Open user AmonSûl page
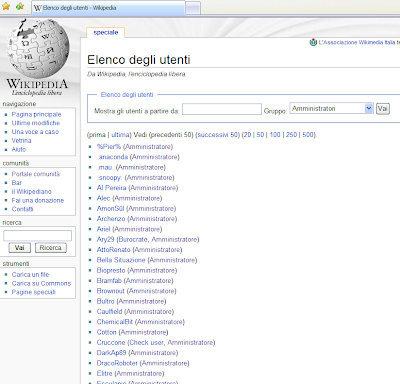The height and width of the screenshot is (384, 400). pyautogui.click(x=110, y=209)
